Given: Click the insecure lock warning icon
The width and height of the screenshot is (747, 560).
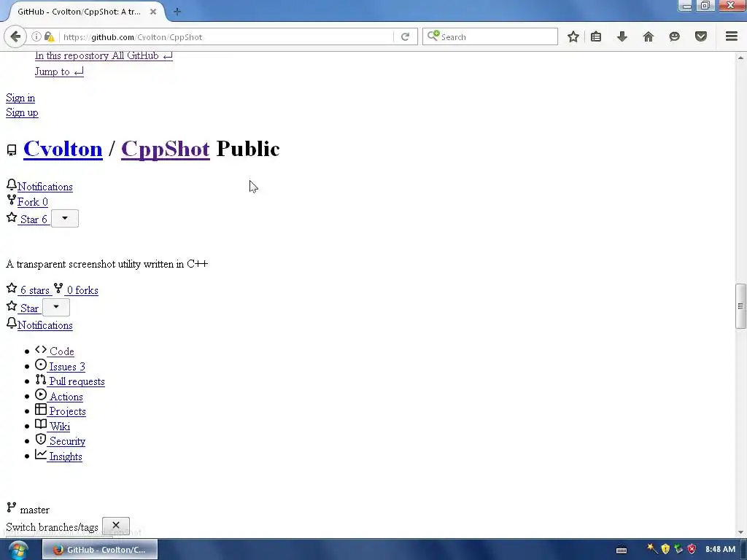Looking at the screenshot, I should coord(49,36).
